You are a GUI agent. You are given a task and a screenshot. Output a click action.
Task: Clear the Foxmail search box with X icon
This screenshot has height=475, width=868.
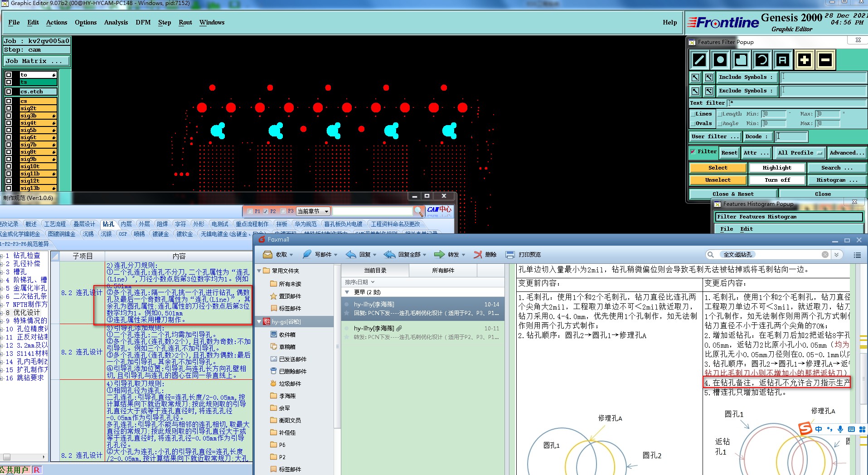click(x=825, y=255)
